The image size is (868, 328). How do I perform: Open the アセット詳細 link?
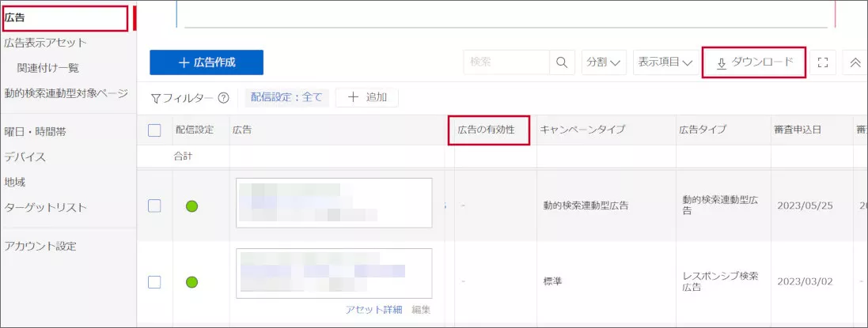(373, 310)
